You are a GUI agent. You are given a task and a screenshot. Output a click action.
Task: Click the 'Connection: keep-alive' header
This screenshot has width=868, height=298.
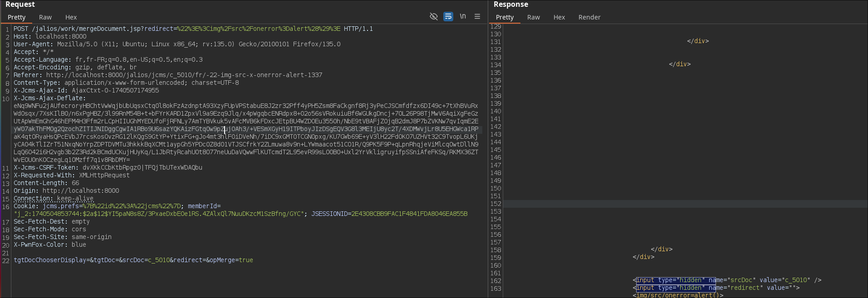point(54,198)
